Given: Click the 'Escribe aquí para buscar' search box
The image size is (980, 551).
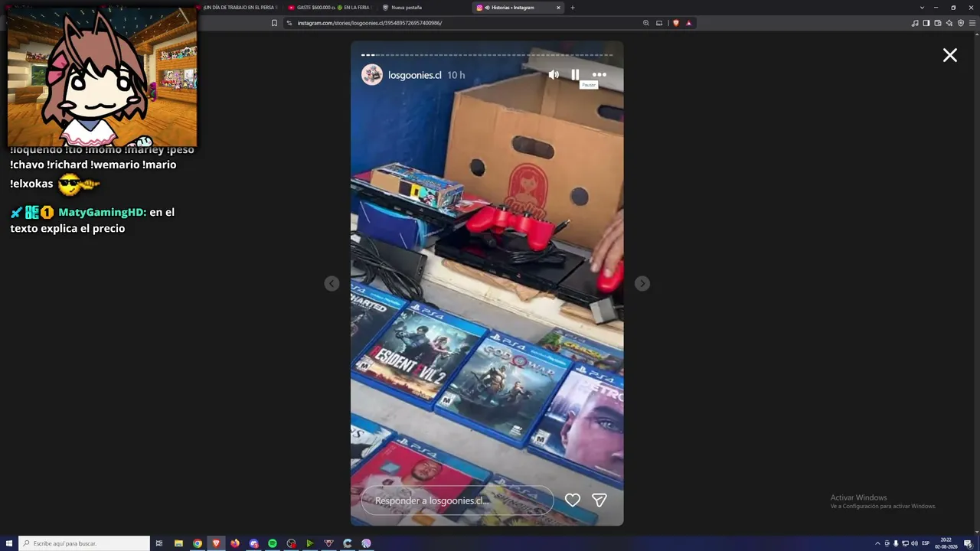Looking at the screenshot, I should point(84,543).
